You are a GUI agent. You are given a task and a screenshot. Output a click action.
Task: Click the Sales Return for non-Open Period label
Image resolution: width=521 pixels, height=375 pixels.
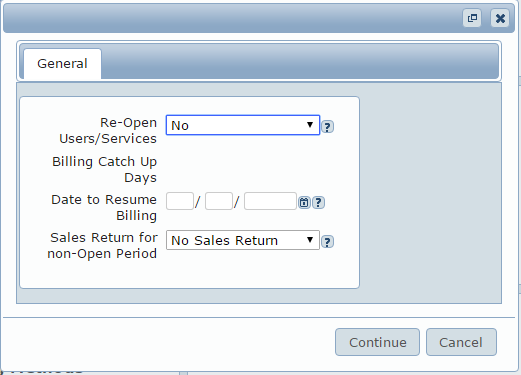click(102, 245)
